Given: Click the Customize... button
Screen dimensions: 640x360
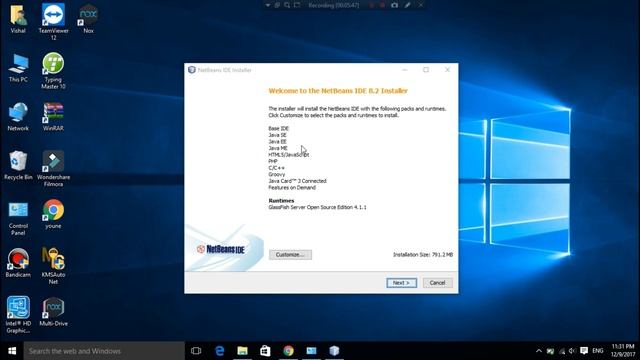Looking at the screenshot, I should 290,255.
